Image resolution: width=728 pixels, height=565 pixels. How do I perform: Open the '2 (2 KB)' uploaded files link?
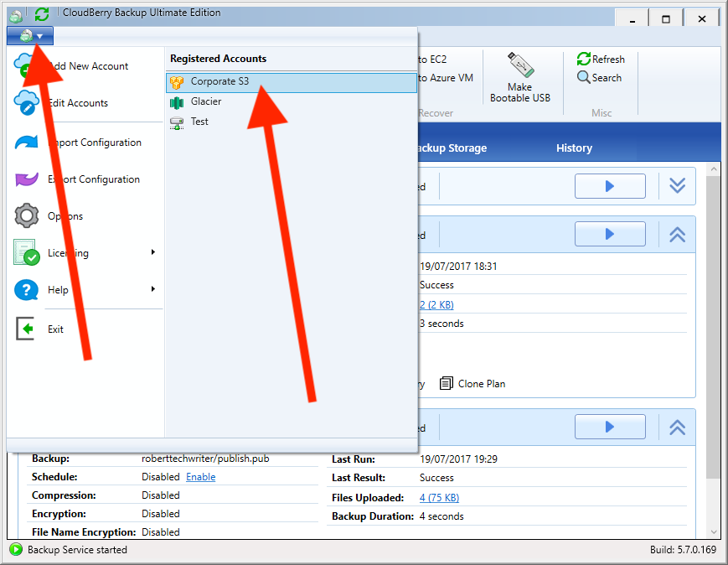[436, 305]
